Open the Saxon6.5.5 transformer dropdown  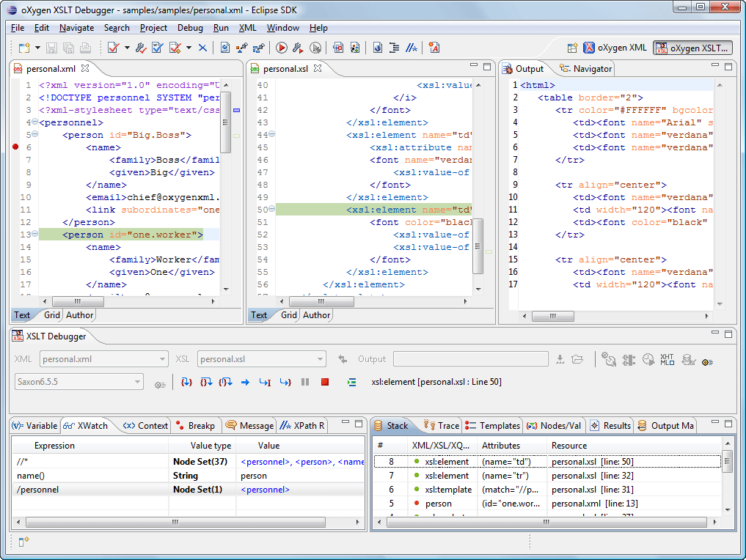79,382
